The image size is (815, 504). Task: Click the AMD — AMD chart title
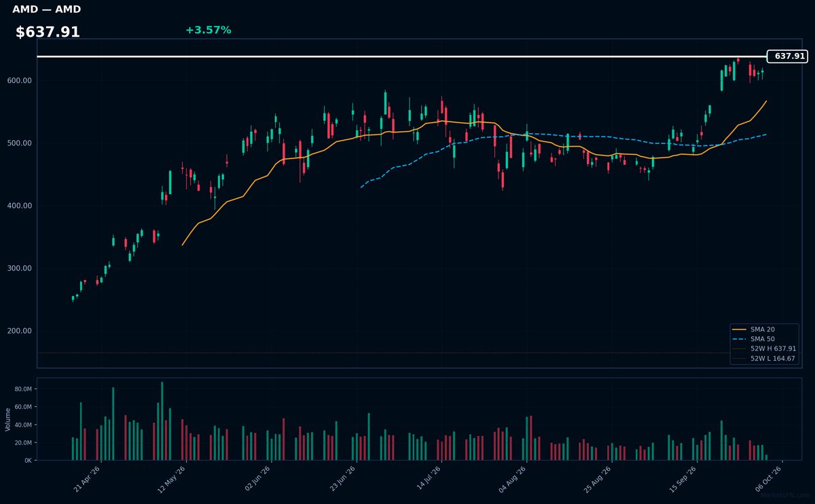[x=46, y=10]
